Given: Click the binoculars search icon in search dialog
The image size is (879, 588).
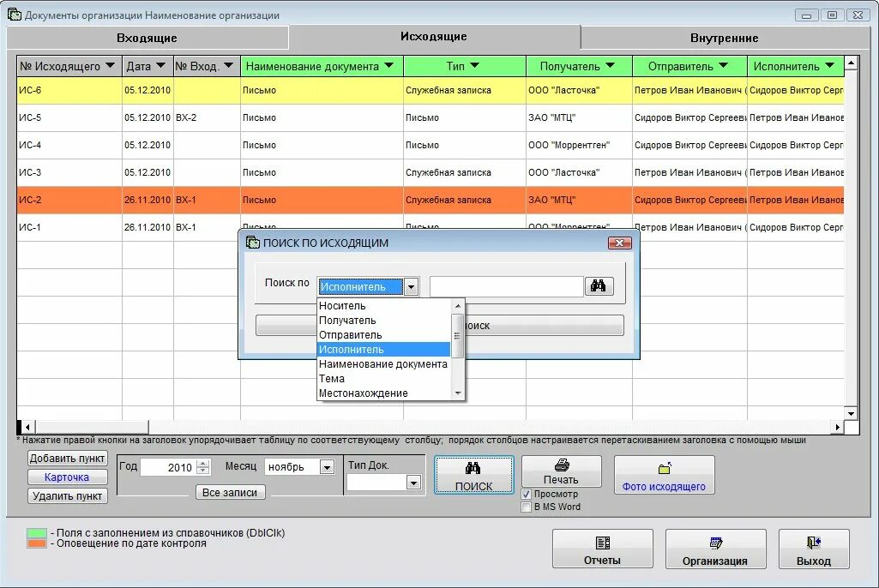Looking at the screenshot, I should [x=599, y=286].
